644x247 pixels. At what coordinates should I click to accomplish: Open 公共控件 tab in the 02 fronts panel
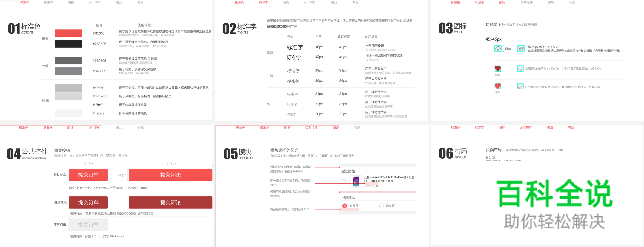310,3
